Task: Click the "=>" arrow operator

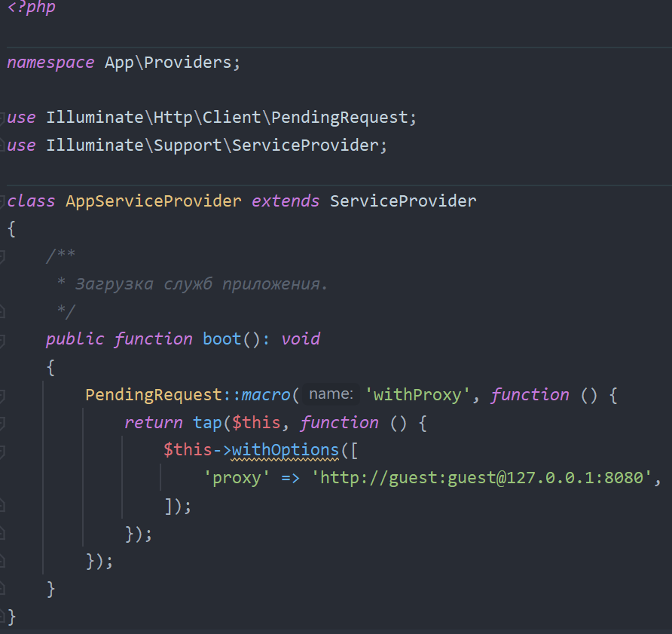Action: [x=291, y=478]
